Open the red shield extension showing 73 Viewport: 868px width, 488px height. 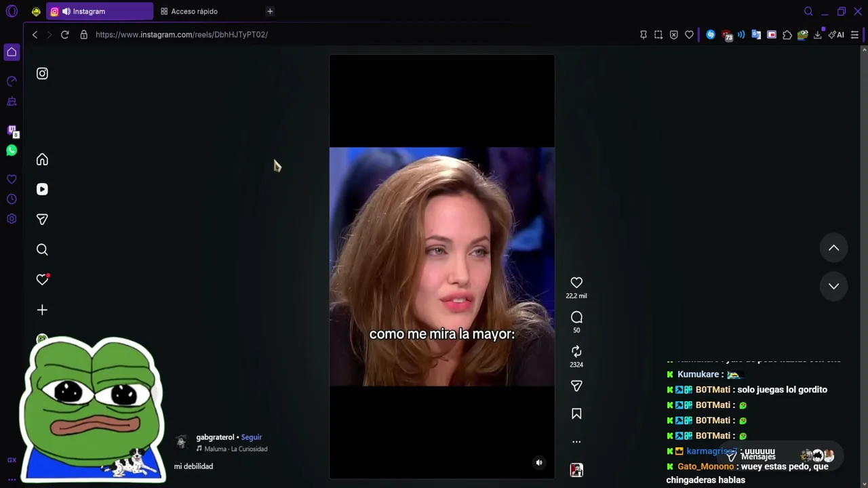pos(727,35)
